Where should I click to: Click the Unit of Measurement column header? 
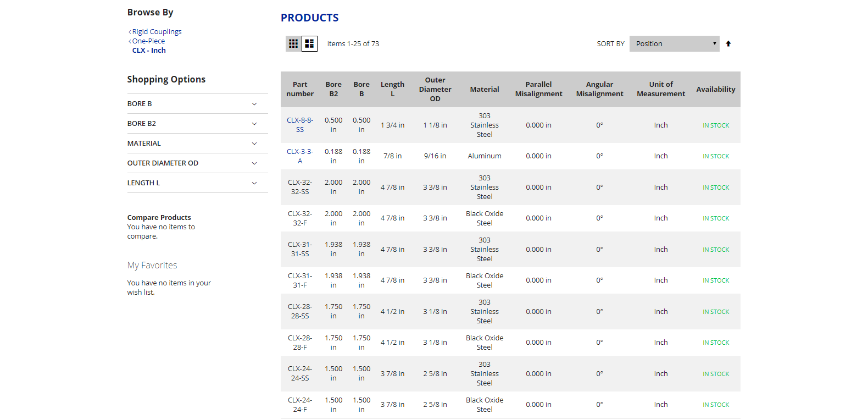(x=661, y=89)
